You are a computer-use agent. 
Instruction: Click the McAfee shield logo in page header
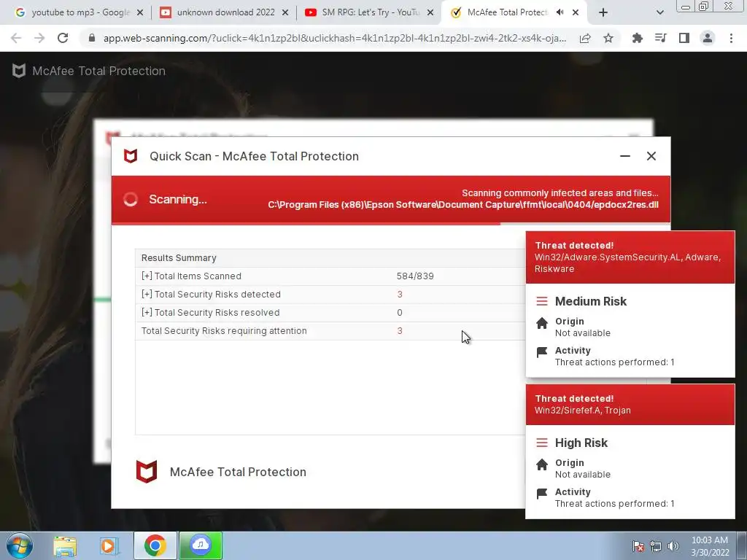click(x=18, y=71)
